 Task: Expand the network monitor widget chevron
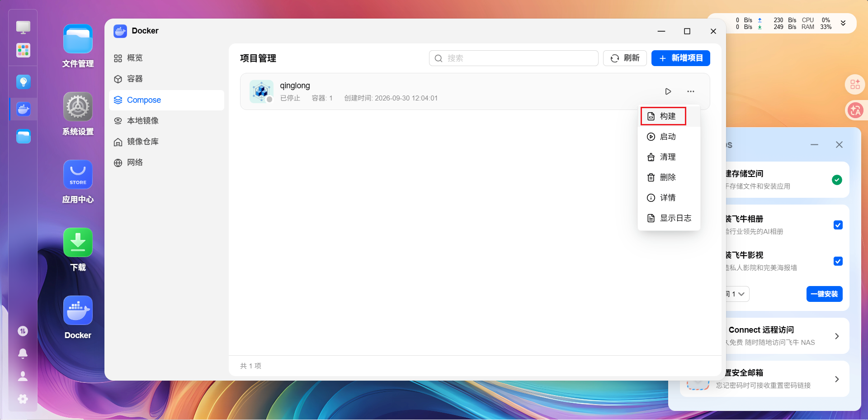coord(843,23)
